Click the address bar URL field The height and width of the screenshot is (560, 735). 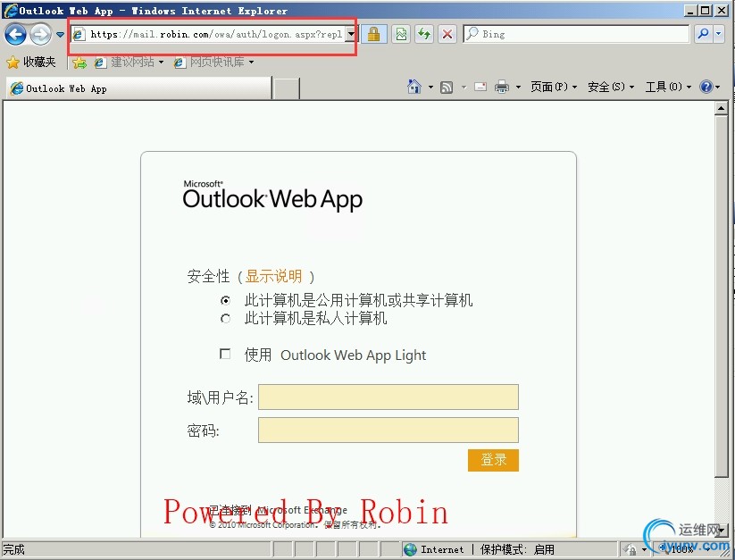[x=217, y=34]
